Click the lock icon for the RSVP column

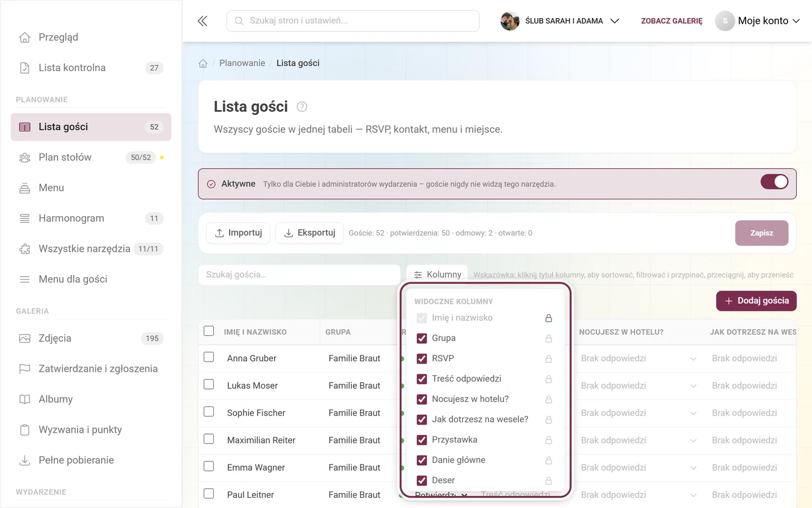(x=549, y=359)
